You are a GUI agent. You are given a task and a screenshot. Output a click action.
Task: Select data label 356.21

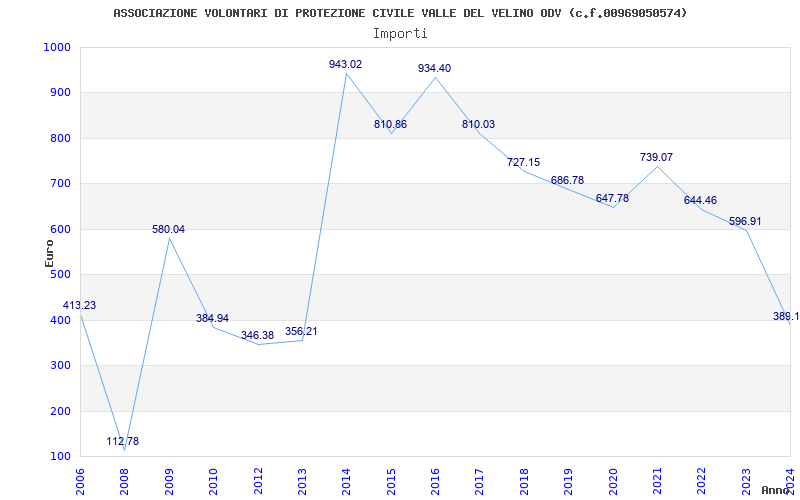point(301,332)
